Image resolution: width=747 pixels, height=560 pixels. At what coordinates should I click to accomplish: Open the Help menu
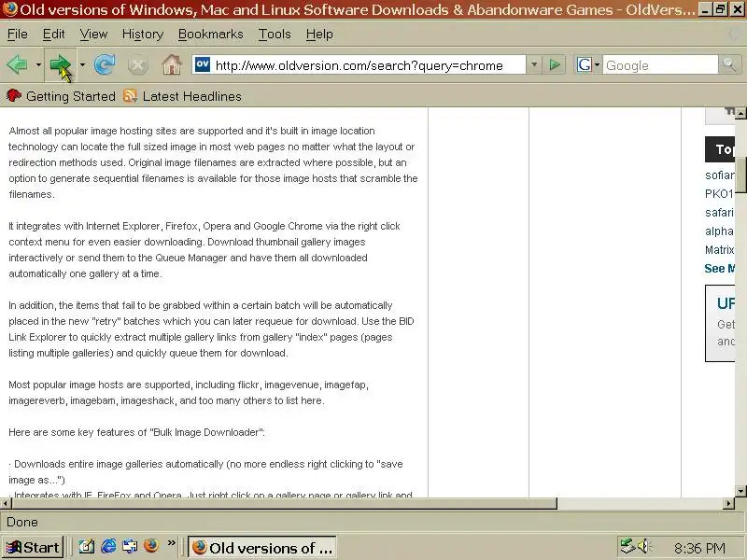[x=319, y=35]
